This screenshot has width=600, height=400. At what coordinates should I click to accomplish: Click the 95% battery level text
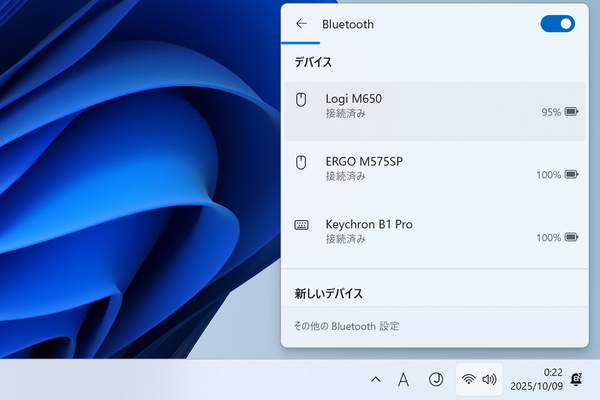point(551,112)
